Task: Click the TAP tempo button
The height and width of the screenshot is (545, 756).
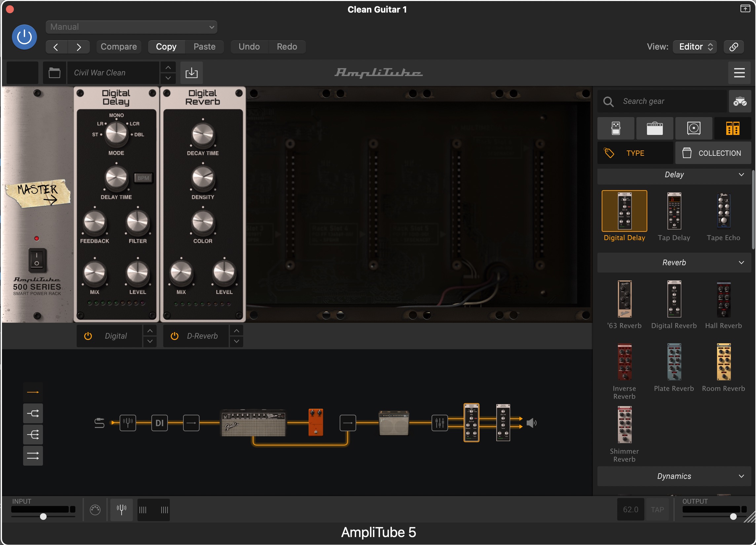Action: tap(657, 510)
